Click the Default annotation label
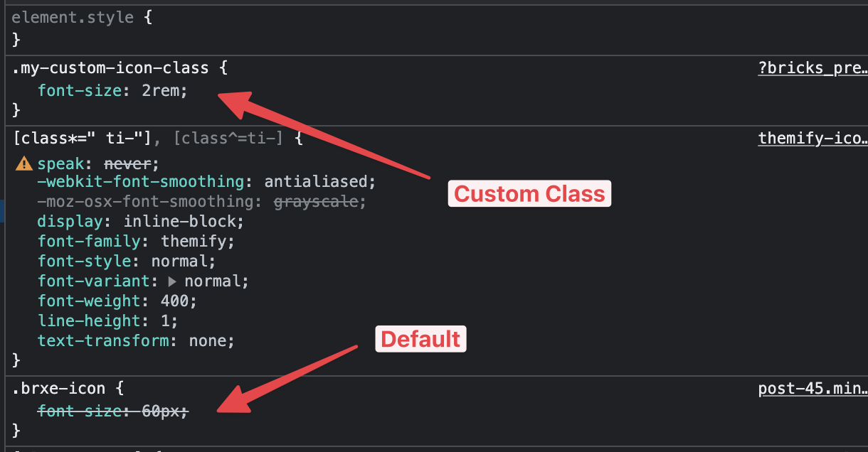Screen dimensions: 868x452 pos(420,339)
